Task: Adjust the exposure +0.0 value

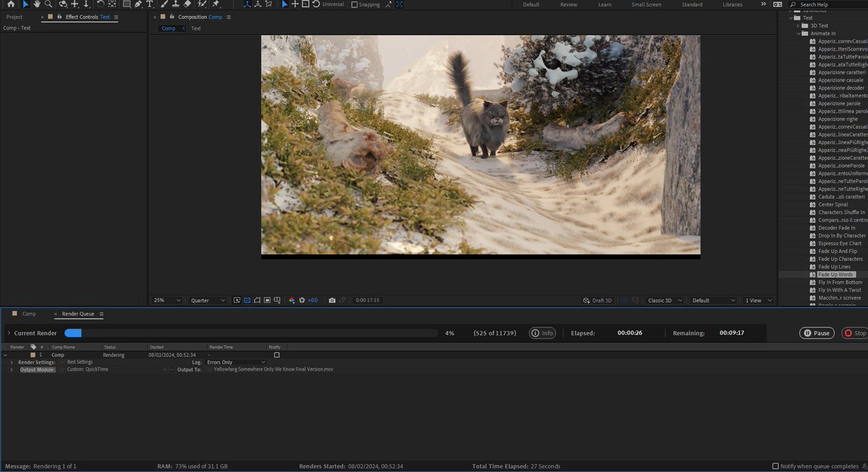Action: (312, 300)
